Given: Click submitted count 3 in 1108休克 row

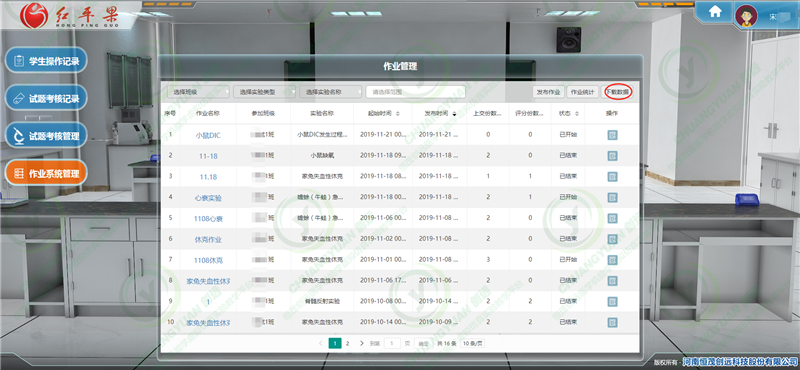Looking at the screenshot, I should click(488, 260).
